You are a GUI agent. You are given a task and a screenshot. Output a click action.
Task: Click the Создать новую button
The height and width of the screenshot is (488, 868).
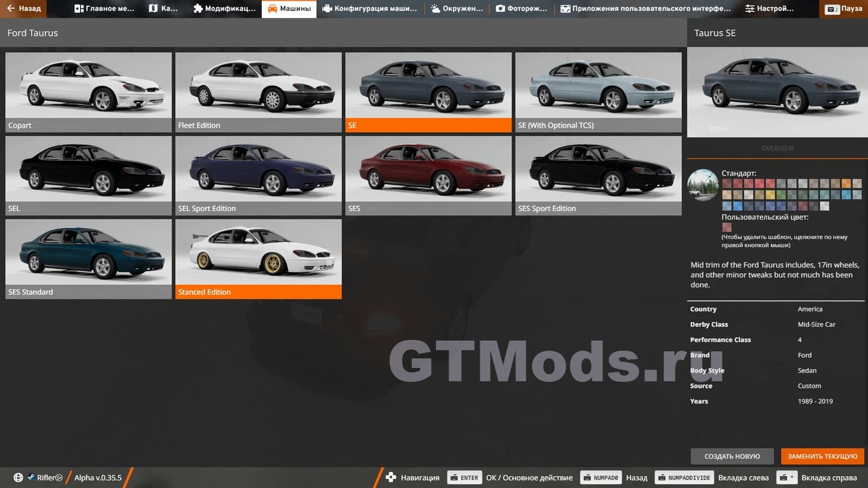click(732, 456)
